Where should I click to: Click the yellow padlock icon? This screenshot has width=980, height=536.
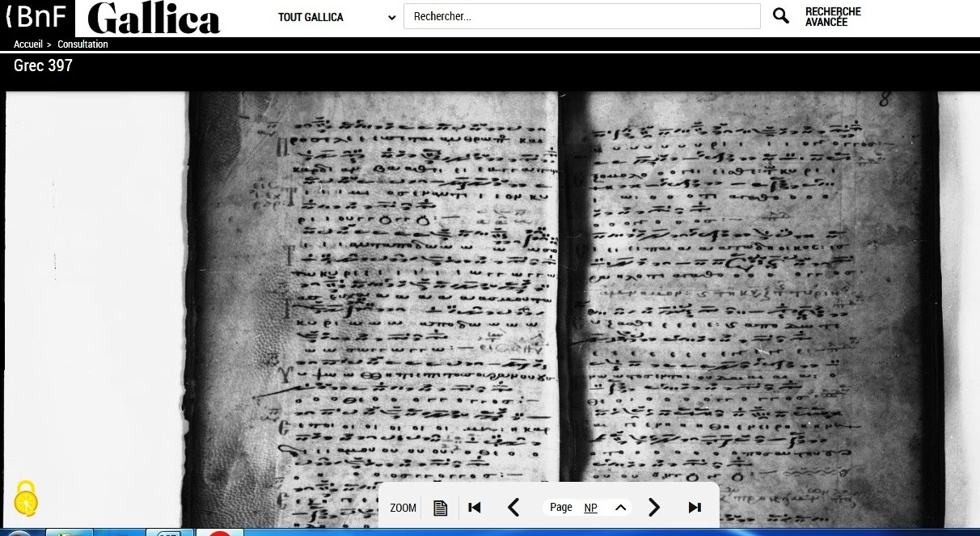coord(27,498)
